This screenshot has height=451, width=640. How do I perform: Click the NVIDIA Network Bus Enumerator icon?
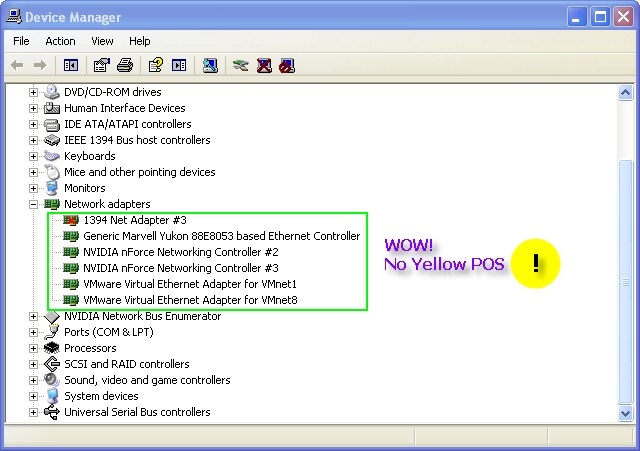(x=52, y=316)
